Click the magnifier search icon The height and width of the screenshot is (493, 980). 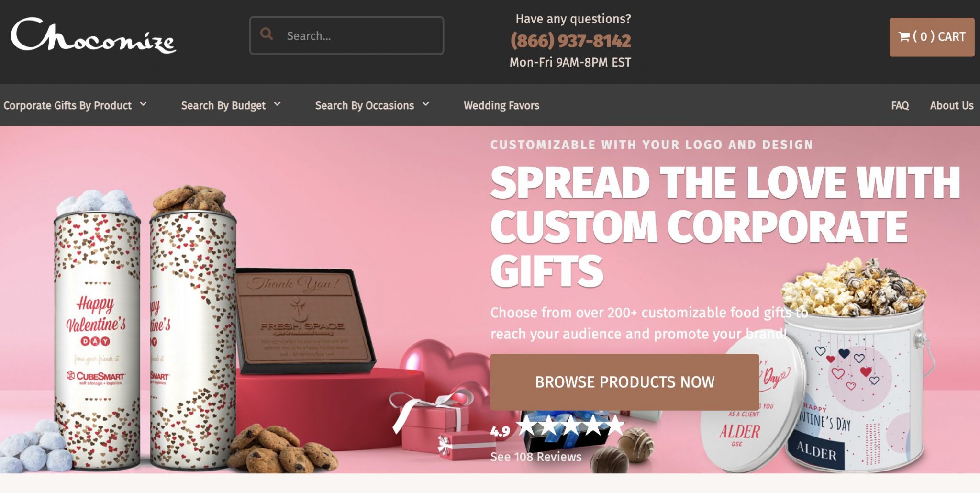(267, 34)
